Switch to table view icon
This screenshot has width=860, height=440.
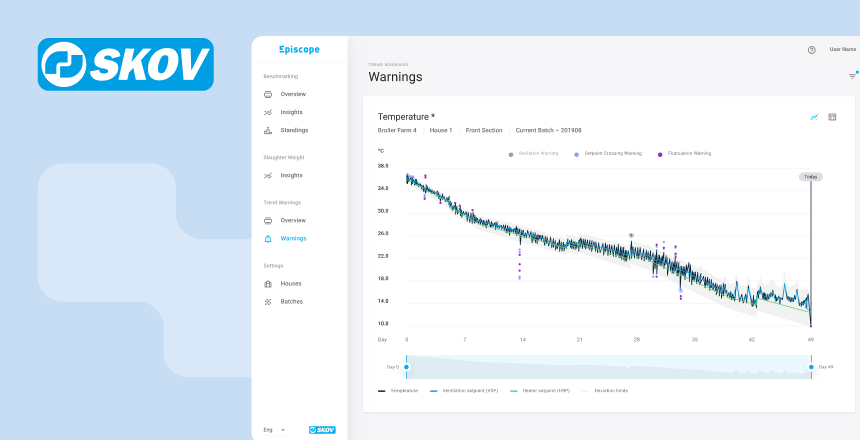(x=832, y=117)
